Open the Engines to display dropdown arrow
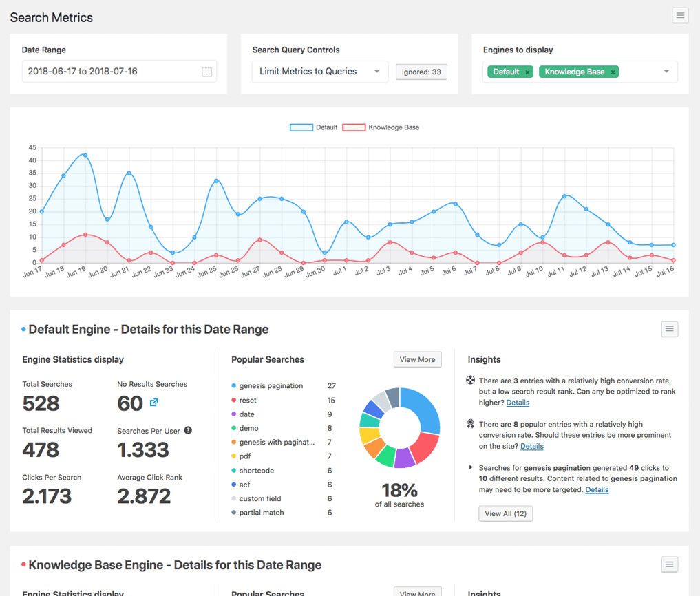The height and width of the screenshot is (596, 700). click(x=666, y=71)
